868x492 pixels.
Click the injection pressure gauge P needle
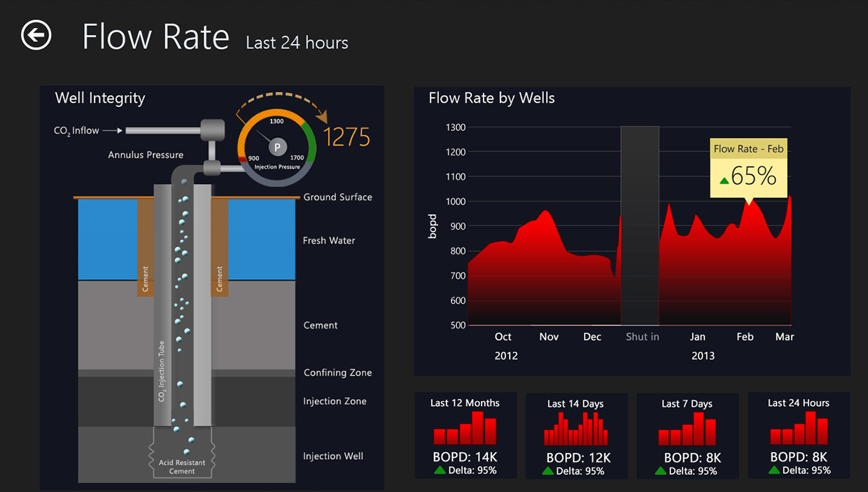click(277, 147)
